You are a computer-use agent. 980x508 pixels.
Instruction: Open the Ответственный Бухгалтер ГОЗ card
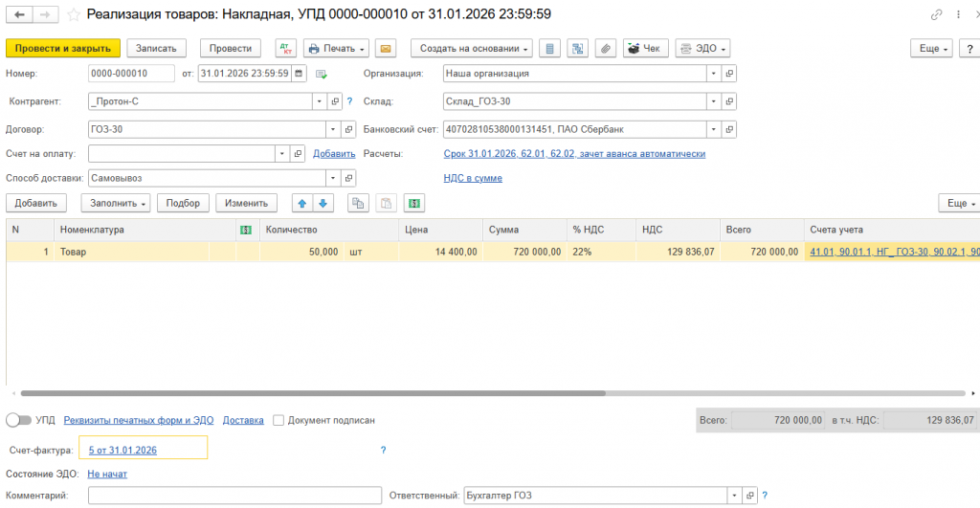click(750, 496)
